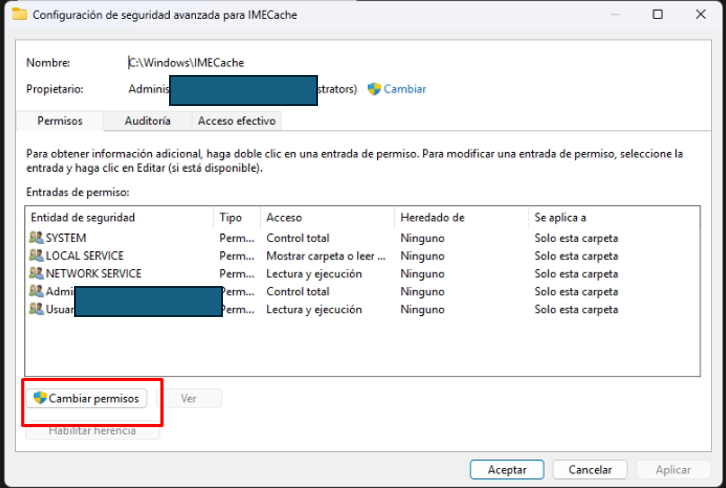
Task: Click the Se aplica a column header
Action: 560,217
